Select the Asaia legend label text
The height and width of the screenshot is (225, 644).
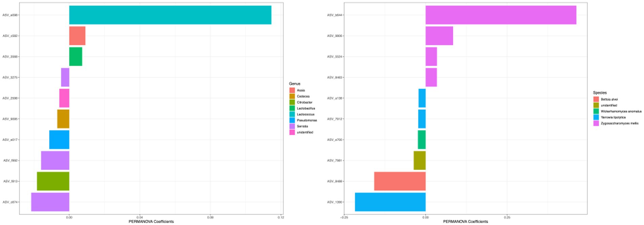point(301,90)
